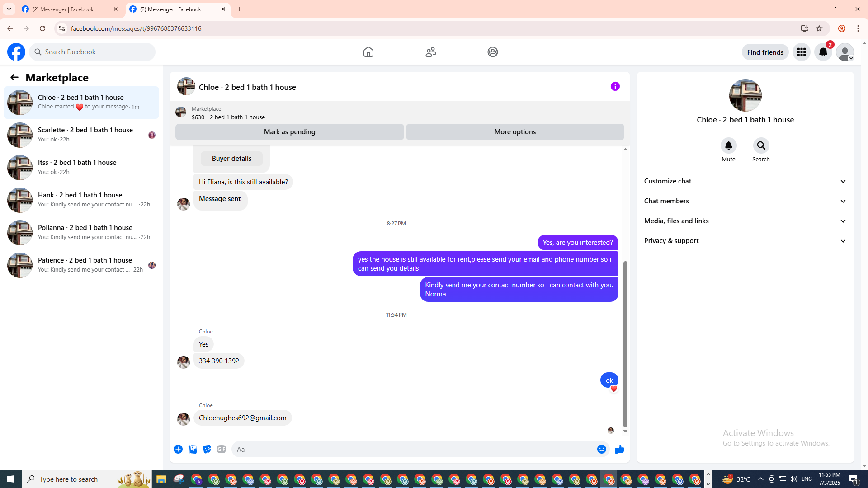Switch to the first Messenger browser tab
This screenshot has height=488, width=868.
coord(68,9)
